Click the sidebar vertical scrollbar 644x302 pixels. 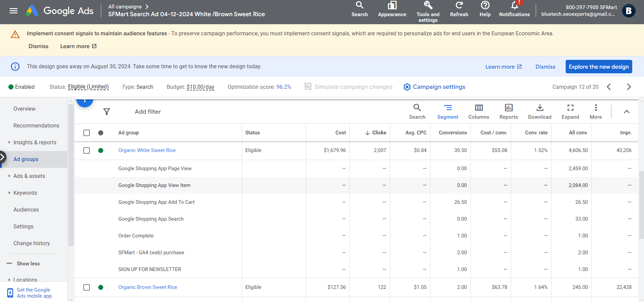click(71, 175)
